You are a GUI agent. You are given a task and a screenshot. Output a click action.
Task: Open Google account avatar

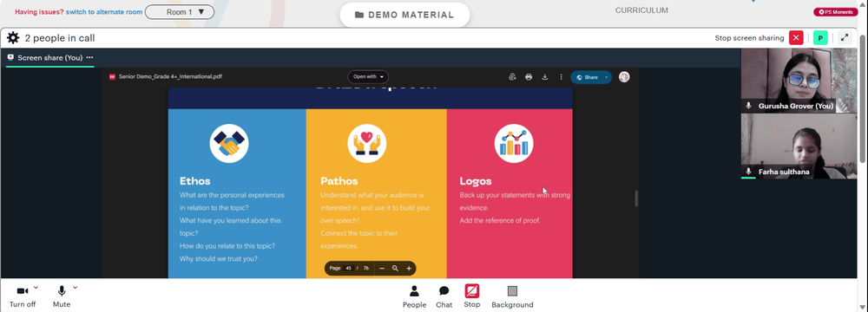pyautogui.click(x=624, y=77)
